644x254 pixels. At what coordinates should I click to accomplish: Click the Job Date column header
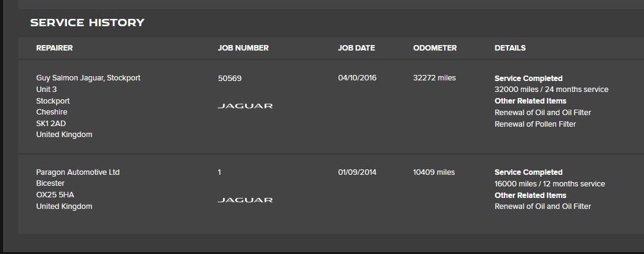356,48
